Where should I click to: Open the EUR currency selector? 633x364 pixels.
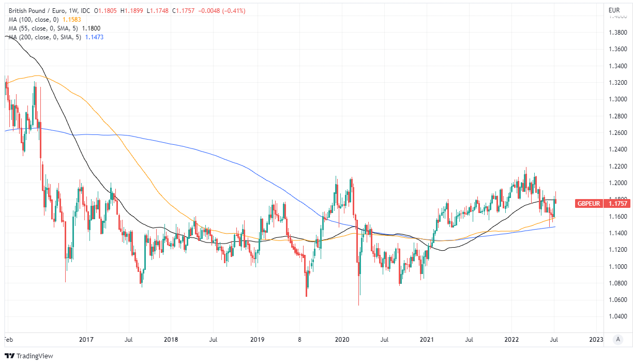click(614, 10)
